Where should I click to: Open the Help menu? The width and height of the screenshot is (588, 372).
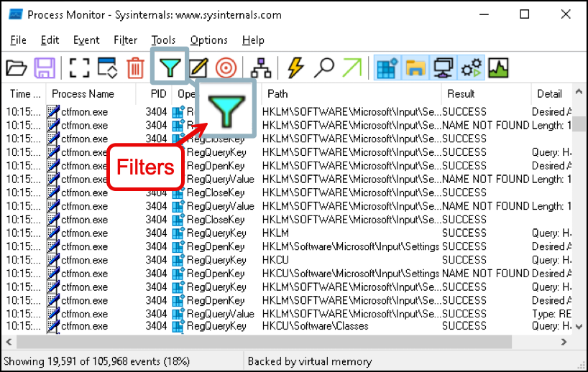tap(253, 40)
